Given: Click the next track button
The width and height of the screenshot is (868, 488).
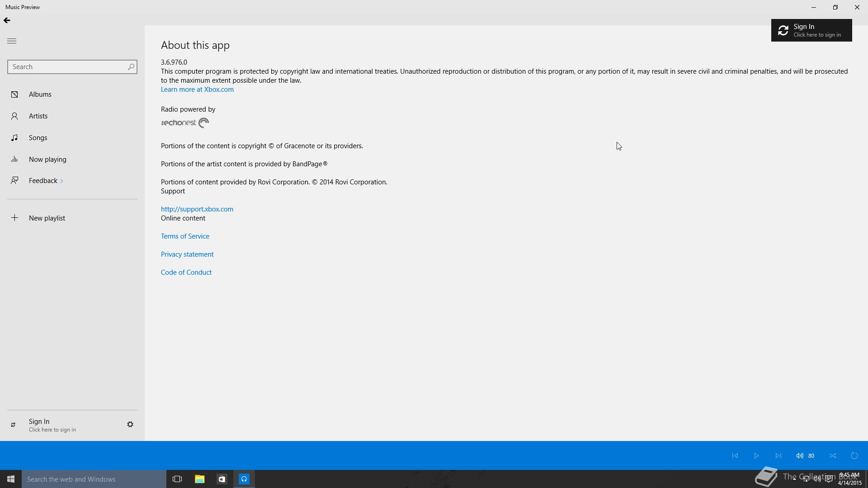Looking at the screenshot, I should (778, 455).
